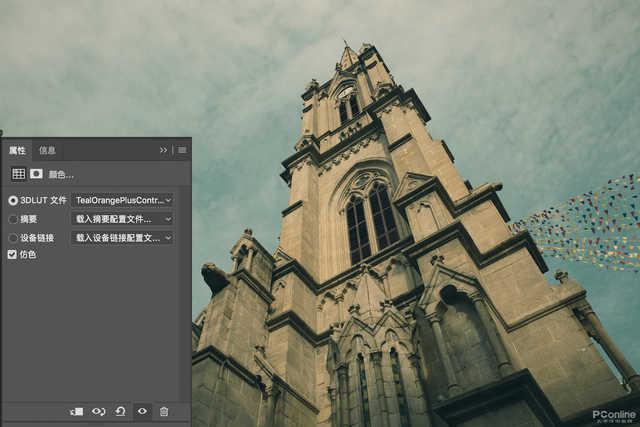Switch to the 属性 tab
The image size is (640, 427).
[17, 150]
